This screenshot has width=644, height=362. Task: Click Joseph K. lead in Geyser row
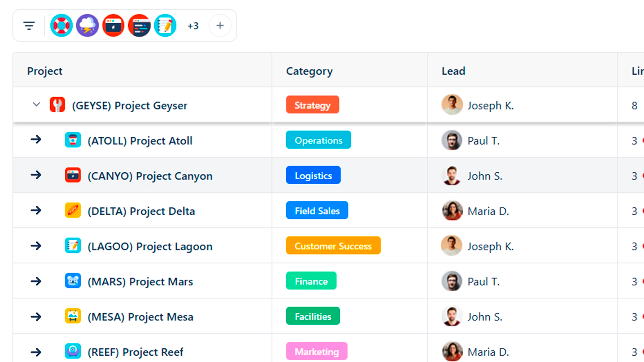pyautogui.click(x=490, y=106)
